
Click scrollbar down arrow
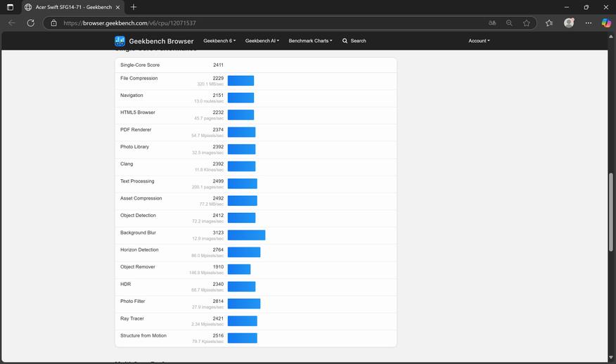(610, 358)
